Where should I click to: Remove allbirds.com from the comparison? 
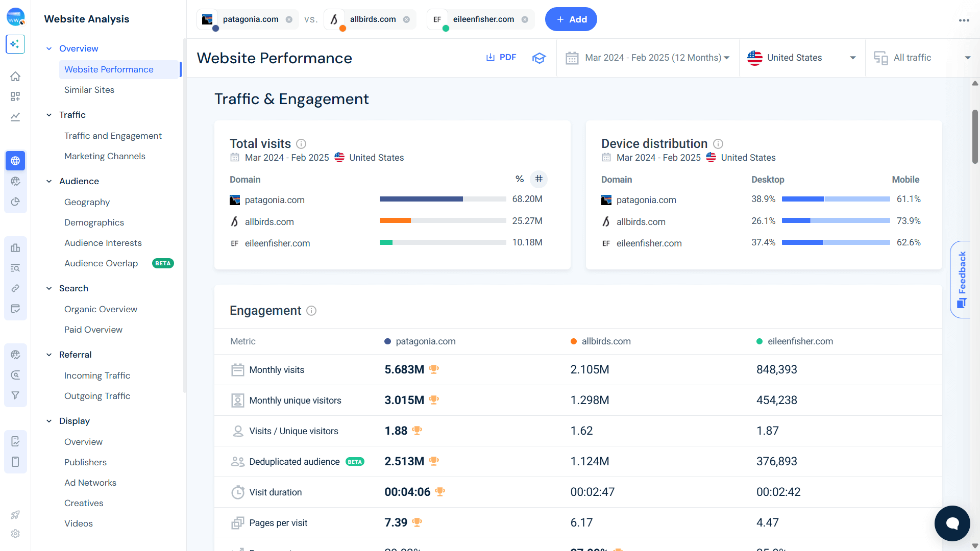406,19
